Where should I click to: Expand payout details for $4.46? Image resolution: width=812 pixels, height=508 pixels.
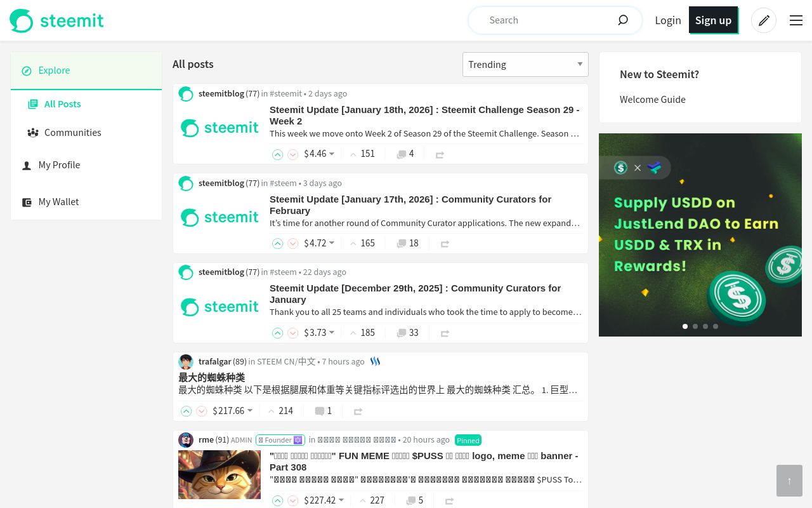319,154
